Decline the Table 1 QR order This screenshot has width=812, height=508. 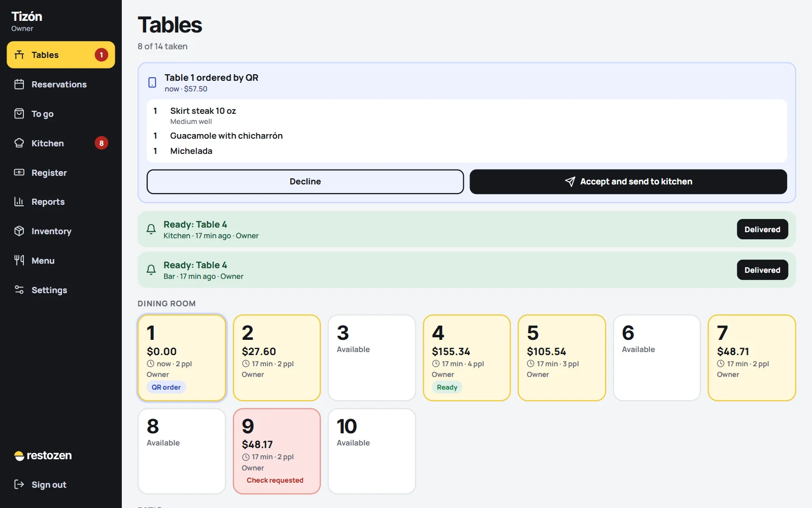(305, 182)
